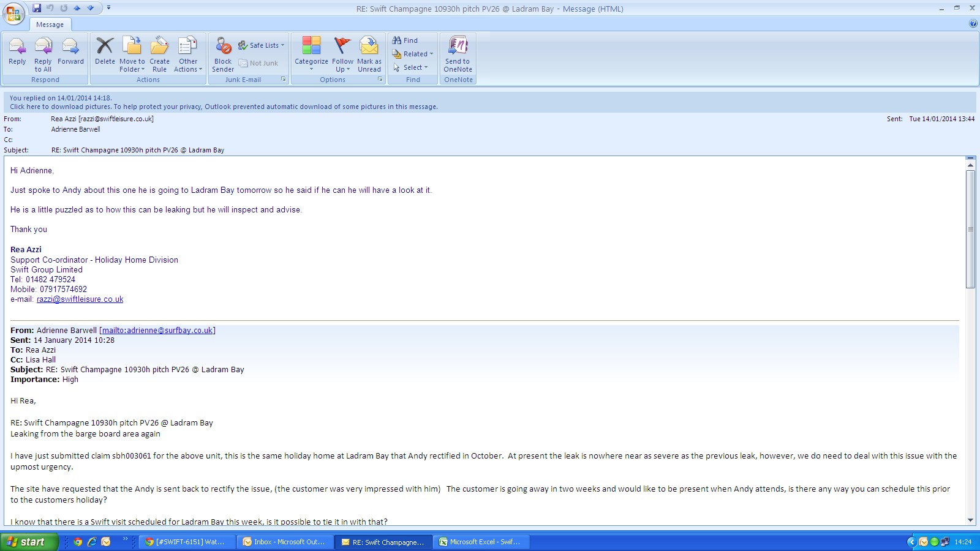Switch to Inbox - Microsoft Outlook taskbar window
Image resolution: width=980 pixels, height=551 pixels.
tap(285, 542)
